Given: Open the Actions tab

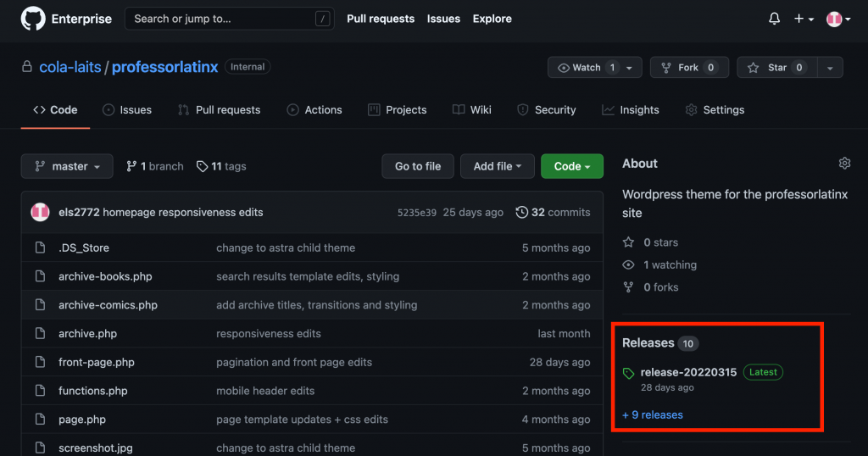Looking at the screenshot, I should coord(314,109).
